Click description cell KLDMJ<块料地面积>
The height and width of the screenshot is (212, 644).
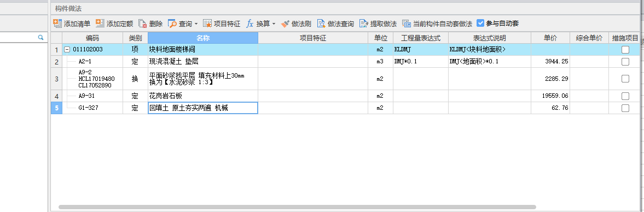pos(490,50)
